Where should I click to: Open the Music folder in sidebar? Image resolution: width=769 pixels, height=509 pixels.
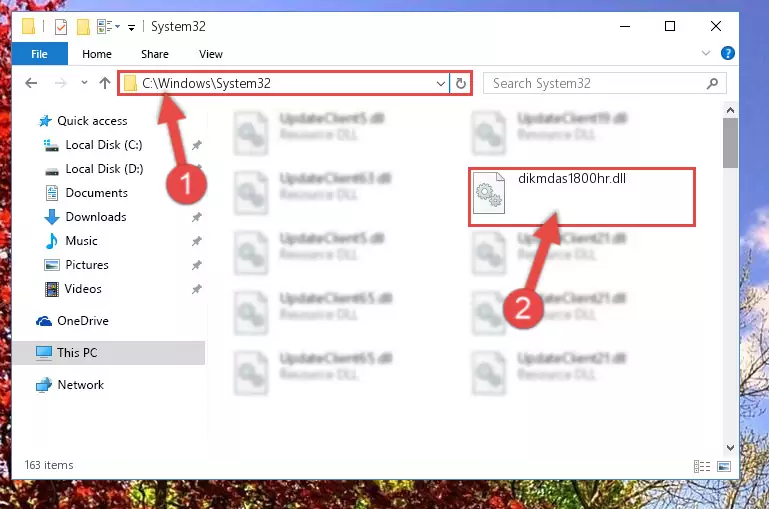(x=81, y=241)
